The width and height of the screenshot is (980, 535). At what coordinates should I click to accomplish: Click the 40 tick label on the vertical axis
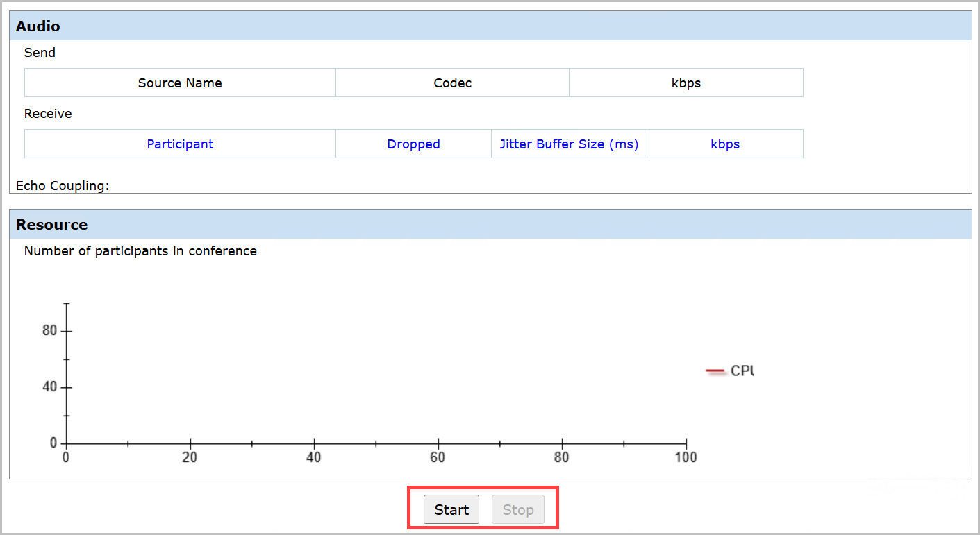click(49, 387)
